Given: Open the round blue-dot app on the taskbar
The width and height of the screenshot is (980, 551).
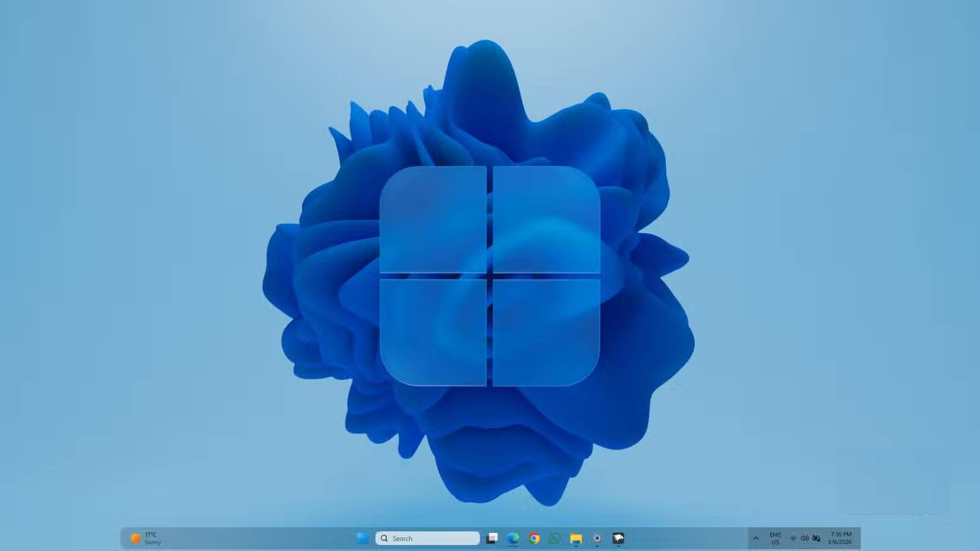Looking at the screenshot, I should point(598,539).
